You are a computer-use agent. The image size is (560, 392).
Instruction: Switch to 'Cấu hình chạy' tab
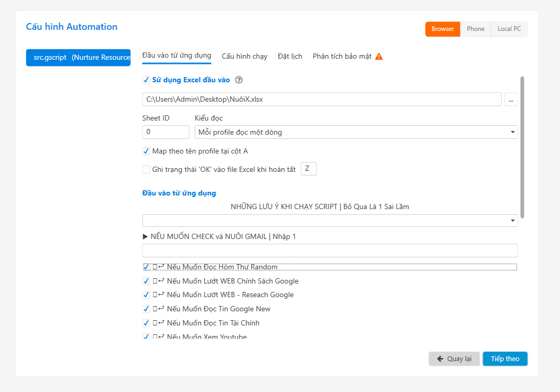tap(244, 56)
